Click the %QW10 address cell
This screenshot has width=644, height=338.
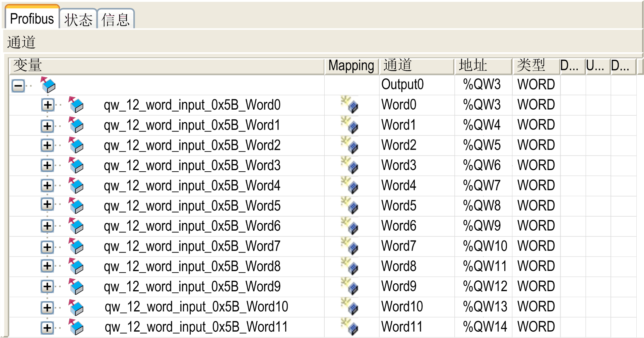(x=485, y=246)
